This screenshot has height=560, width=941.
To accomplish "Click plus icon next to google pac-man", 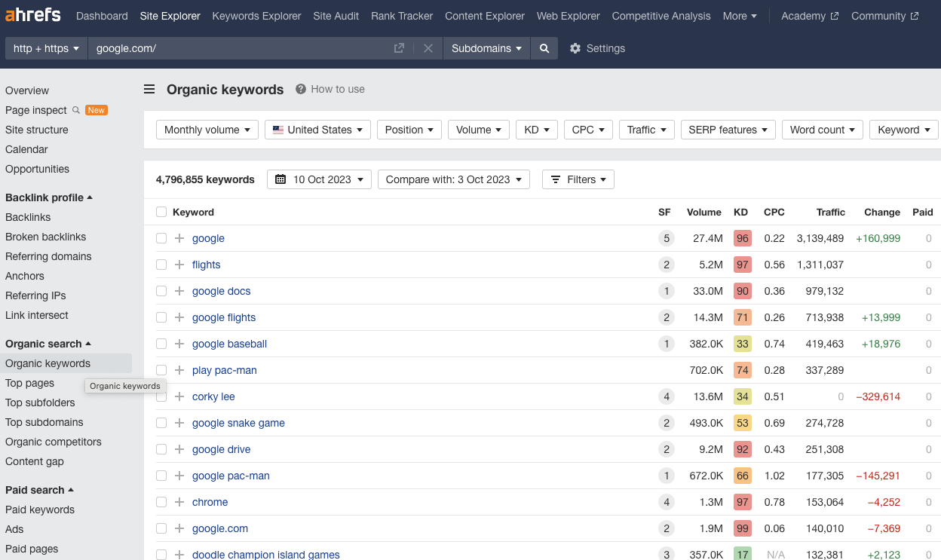I will point(179,476).
